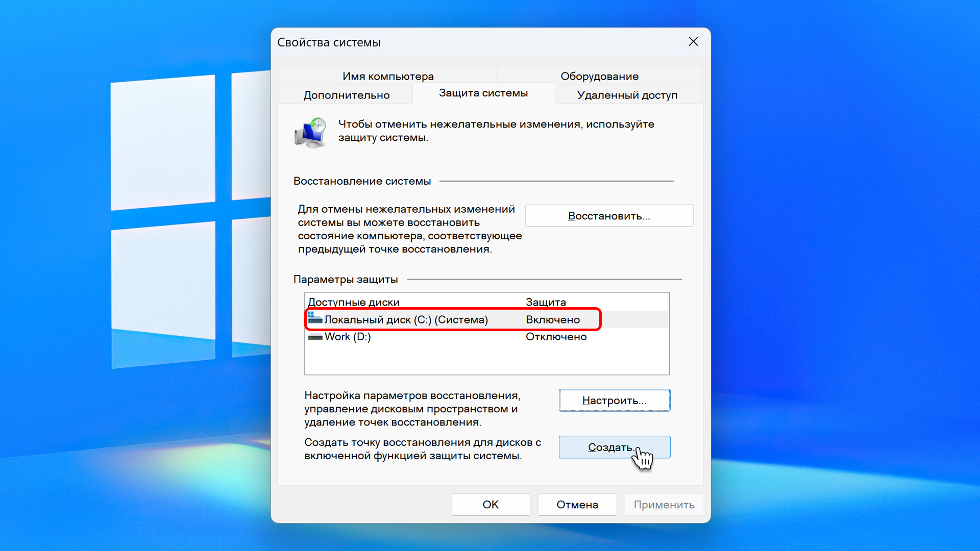The width and height of the screenshot is (980, 551).
Task: Click the Создать... button
Action: (615, 447)
